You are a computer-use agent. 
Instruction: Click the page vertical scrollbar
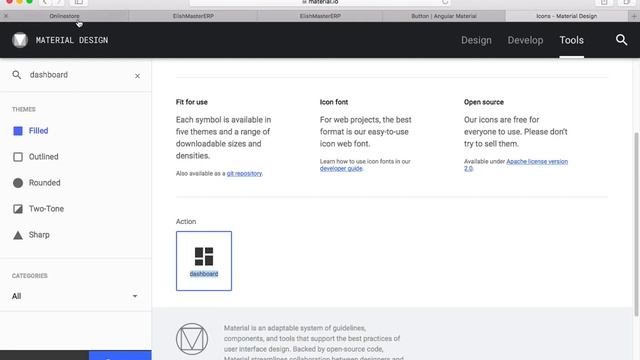point(636,224)
